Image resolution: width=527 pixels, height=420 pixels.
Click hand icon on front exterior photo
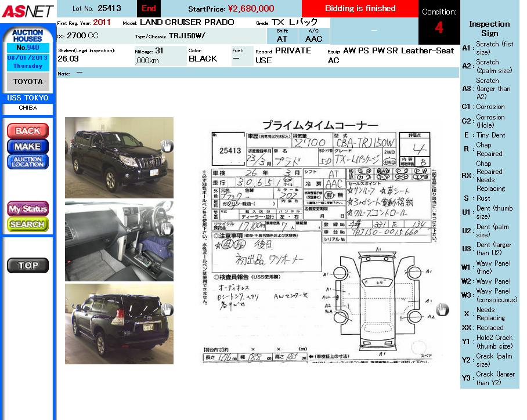click(x=167, y=146)
